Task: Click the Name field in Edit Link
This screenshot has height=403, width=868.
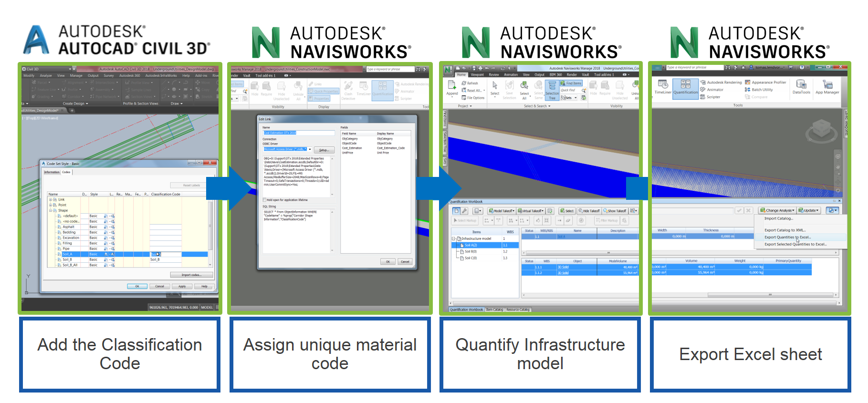Action: (299, 133)
